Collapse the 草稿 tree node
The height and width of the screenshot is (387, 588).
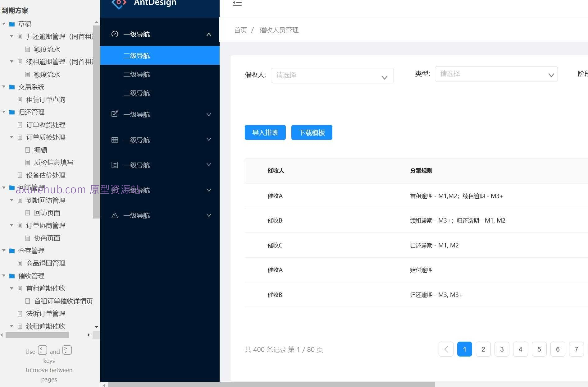3,24
